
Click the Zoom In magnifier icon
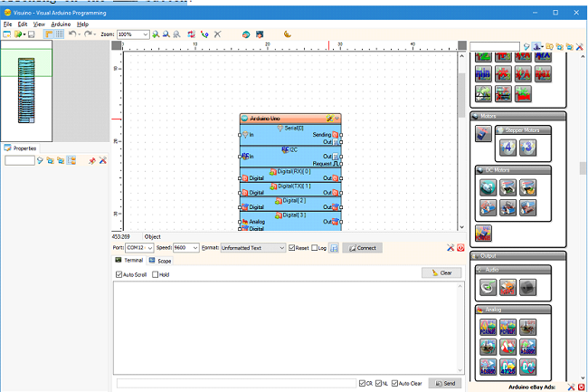click(x=156, y=34)
